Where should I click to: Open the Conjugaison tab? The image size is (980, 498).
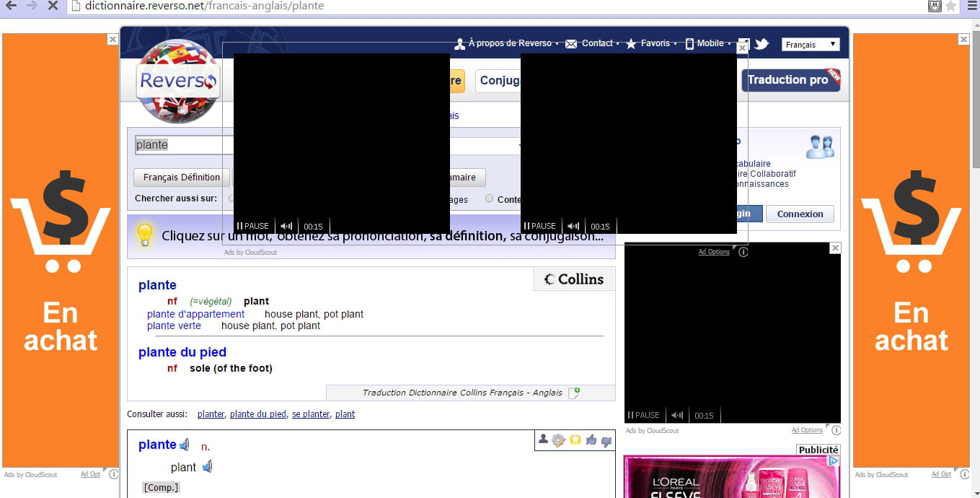coord(498,81)
